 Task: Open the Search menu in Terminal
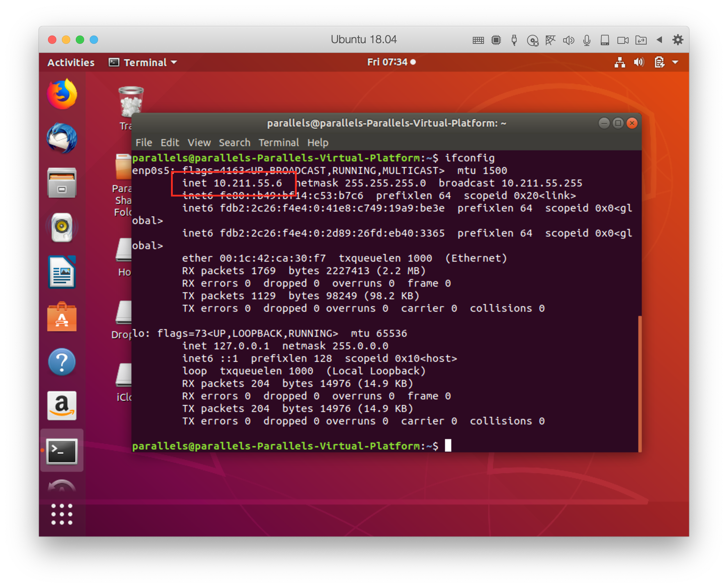pos(235,143)
